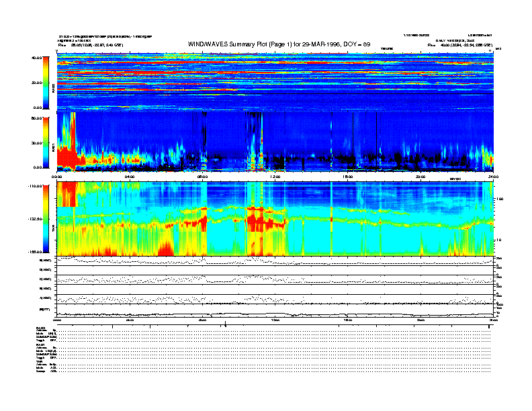532x411 pixels.
Task: Click the 100 label on TNR right axis
Action: [x=500, y=199]
